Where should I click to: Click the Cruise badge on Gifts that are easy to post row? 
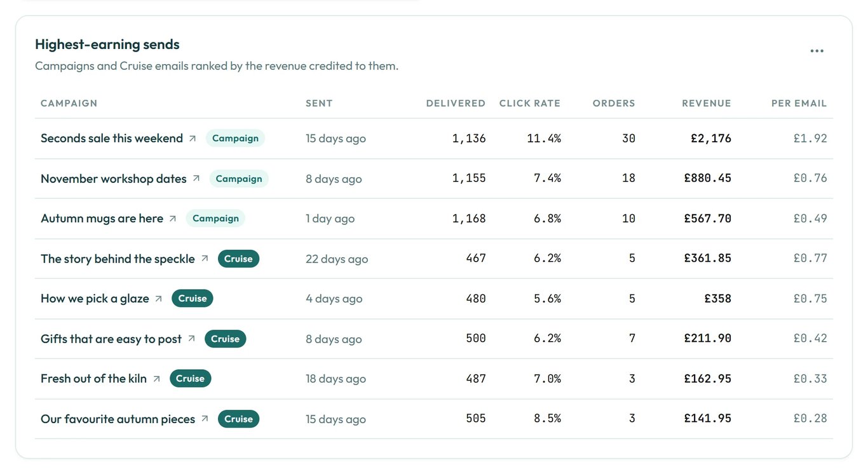(225, 339)
